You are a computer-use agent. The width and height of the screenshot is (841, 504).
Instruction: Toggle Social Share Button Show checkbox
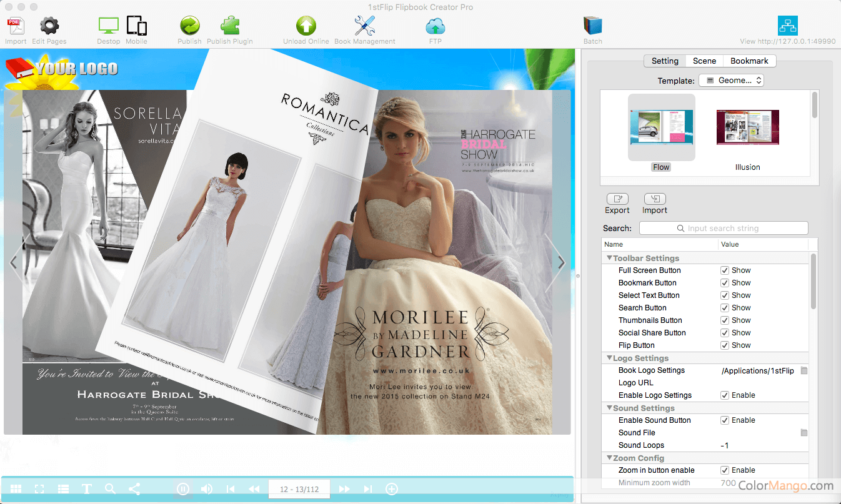point(725,333)
